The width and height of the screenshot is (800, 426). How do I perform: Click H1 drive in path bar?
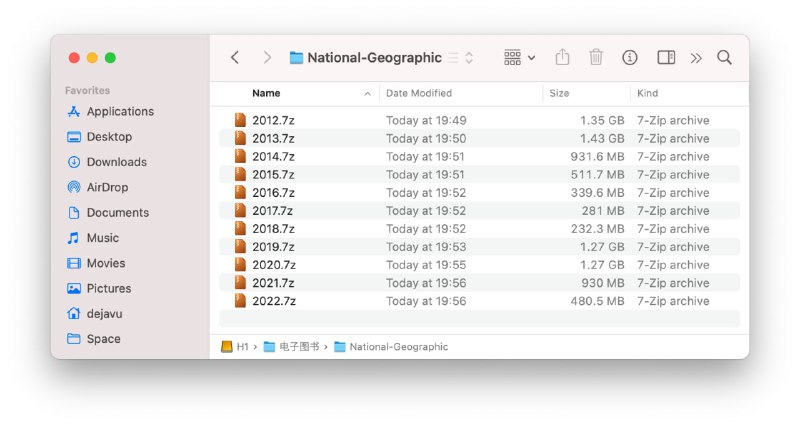point(235,347)
